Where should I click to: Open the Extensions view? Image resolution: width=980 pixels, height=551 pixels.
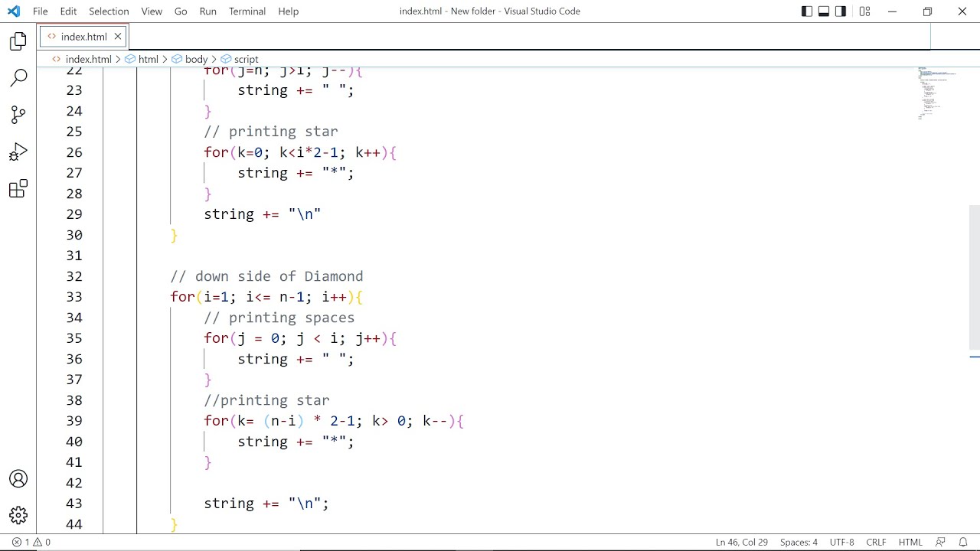click(18, 188)
